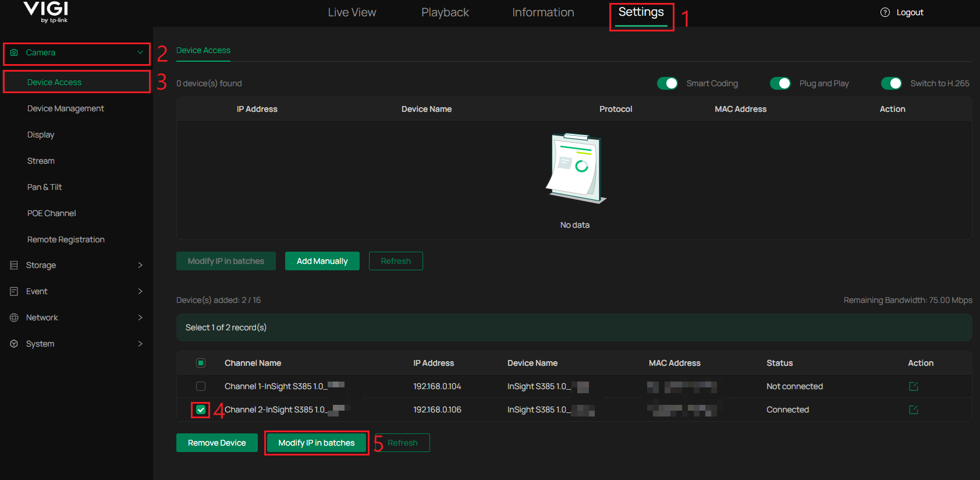
Task: Click IP address 192.168.0.106
Action: click(x=437, y=410)
